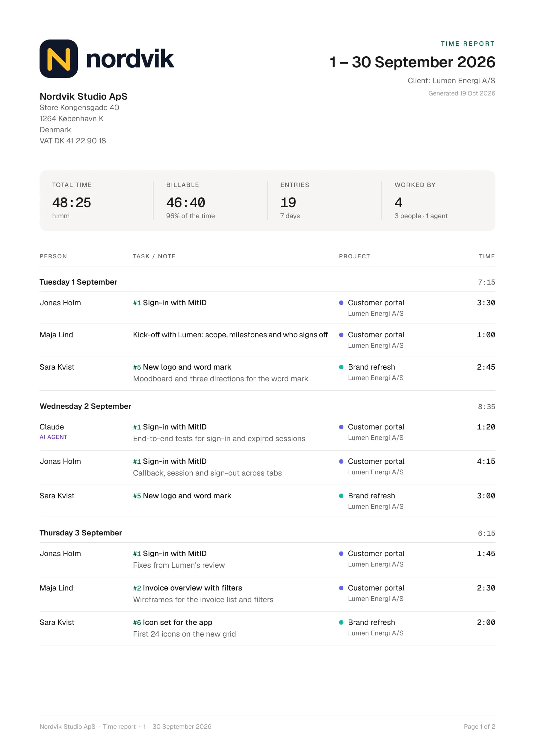This screenshot has width=535, height=756.
Task: Click 'Client: Lumen Energi A/S' line
Action: [451, 81]
